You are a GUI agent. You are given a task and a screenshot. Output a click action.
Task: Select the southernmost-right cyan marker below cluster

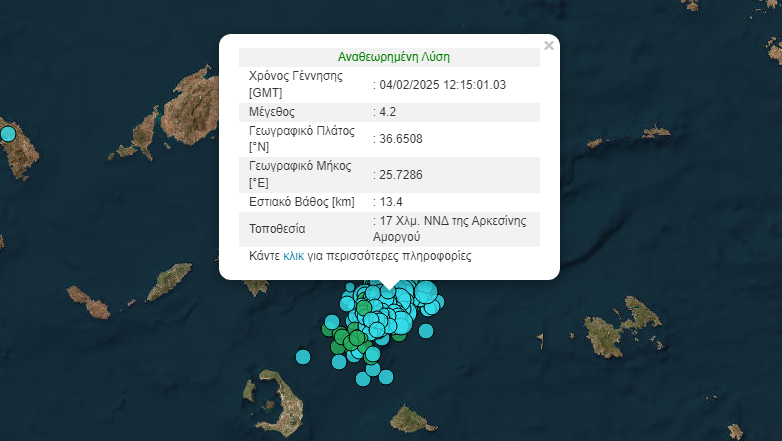(x=385, y=376)
